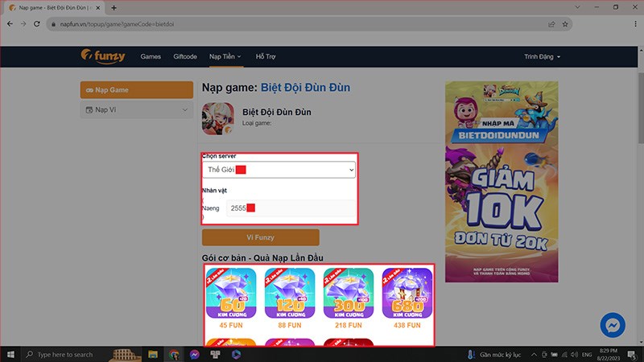Go back in browser history

coord(10,24)
